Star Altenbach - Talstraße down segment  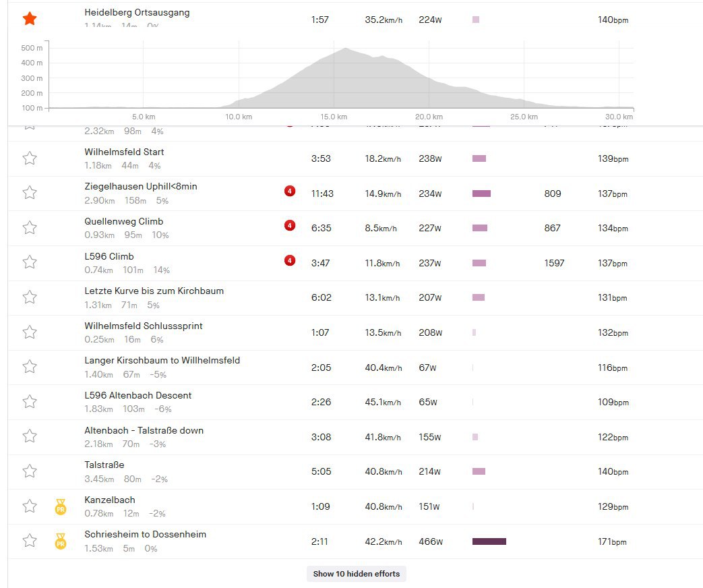click(x=30, y=436)
